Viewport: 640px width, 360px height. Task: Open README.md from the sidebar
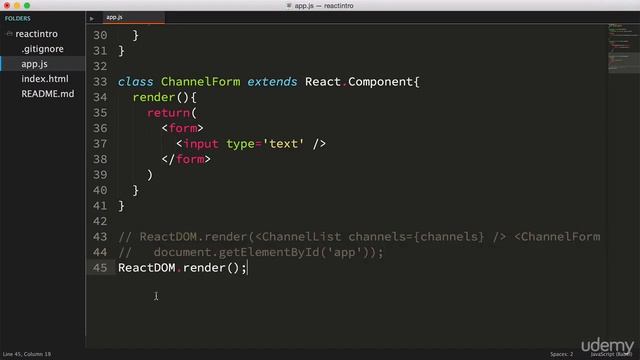tap(48, 94)
